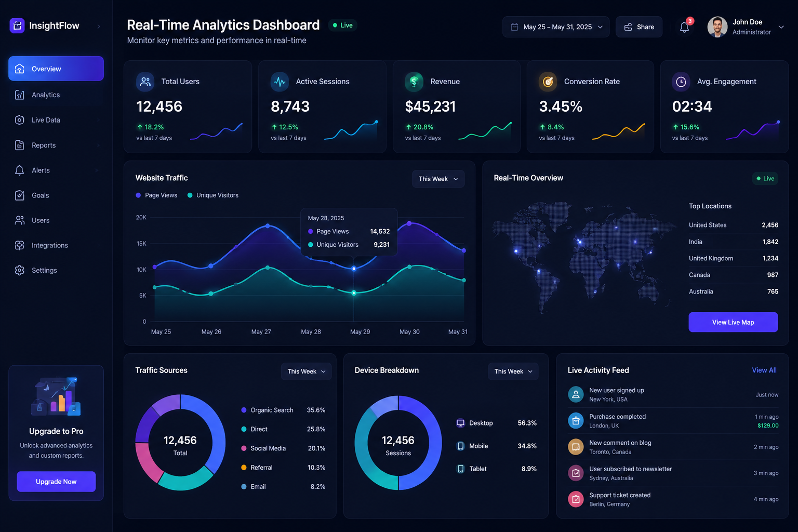Click the May 29 Page Views data point
The height and width of the screenshot is (532, 798).
click(x=354, y=269)
